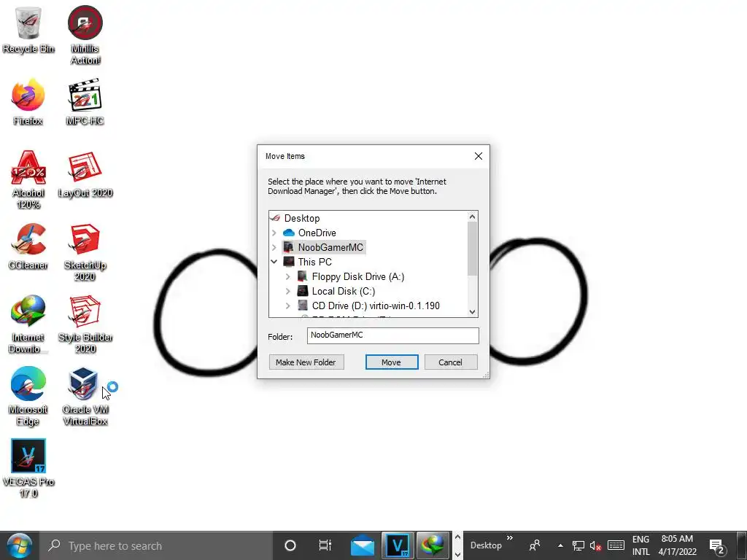Select the SketchUp 2020 desktop icon
This screenshot has width=747, height=560.
pos(85,252)
